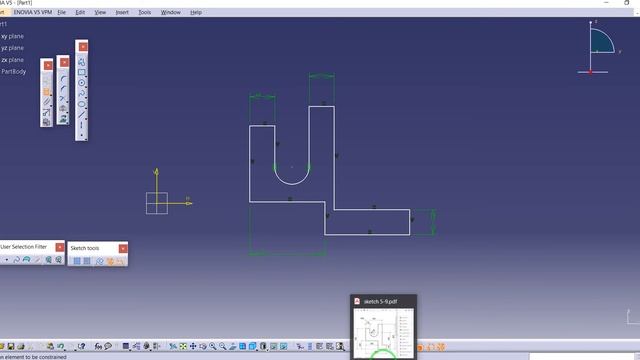Toggle Geometrical Element Filter
The width and height of the screenshot is (640, 360).
tap(58, 260)
